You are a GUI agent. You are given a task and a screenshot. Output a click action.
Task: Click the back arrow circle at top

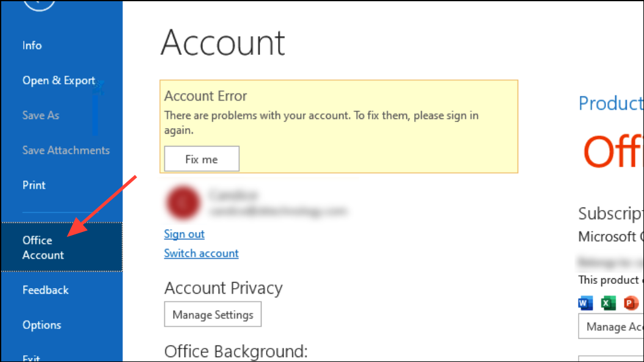point(39,5)
